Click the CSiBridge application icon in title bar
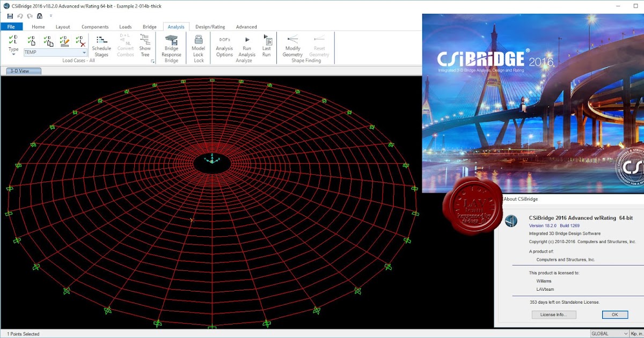The image size is (644, 338). 6,5
